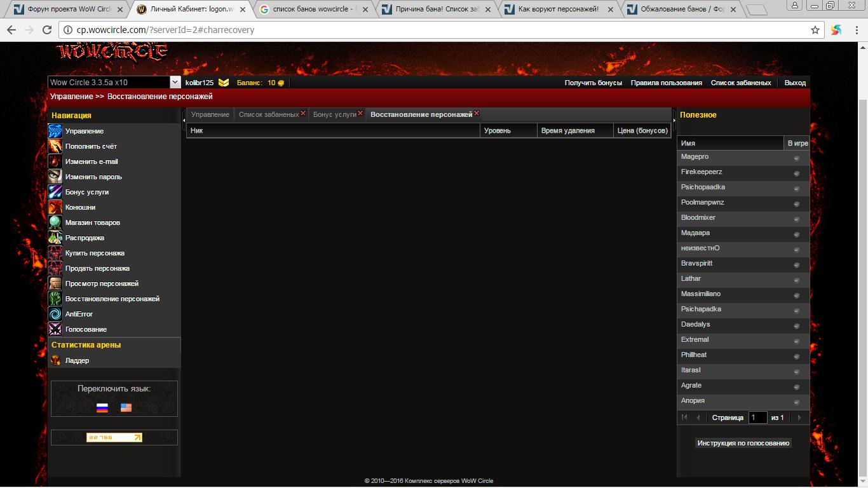The width and height of the screenshot is (868, 488).
Task: Switch language with the Russian flag
Action: (x=102, y=408)
